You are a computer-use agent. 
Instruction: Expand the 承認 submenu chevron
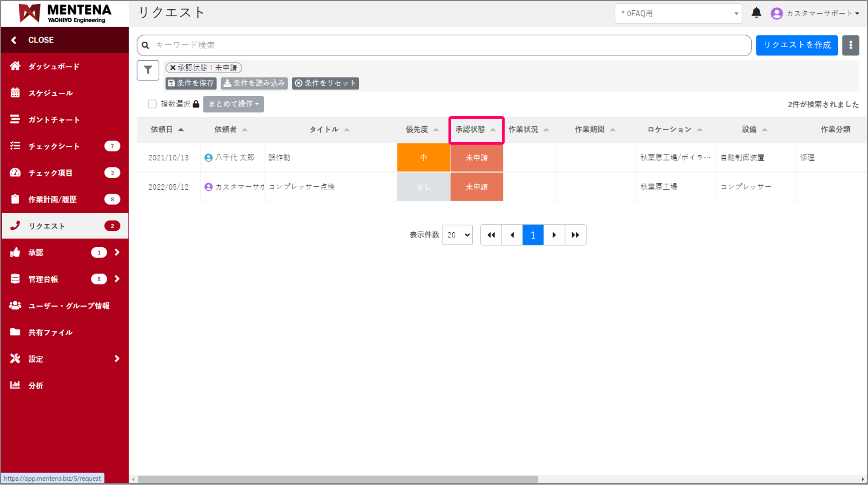click(117, 252)
